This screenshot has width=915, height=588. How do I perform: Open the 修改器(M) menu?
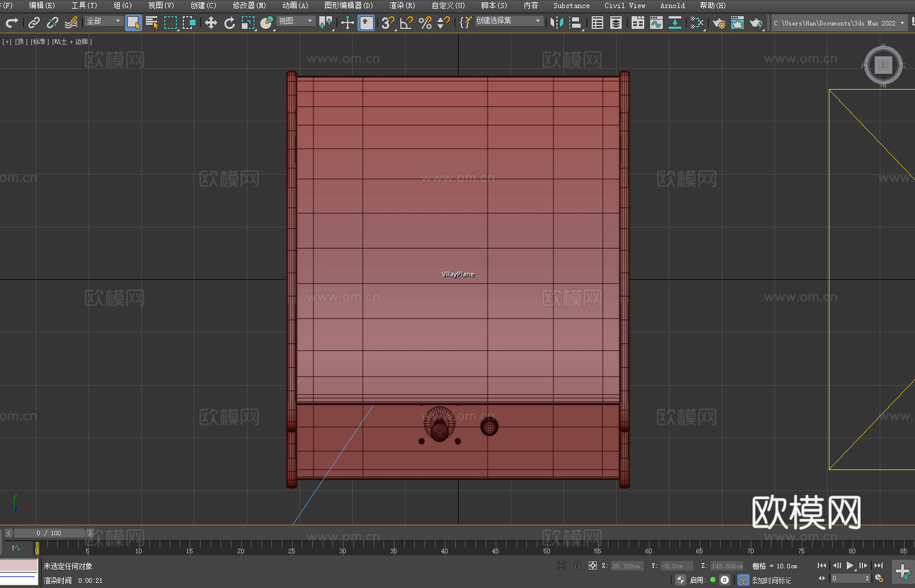pos(249,5)
